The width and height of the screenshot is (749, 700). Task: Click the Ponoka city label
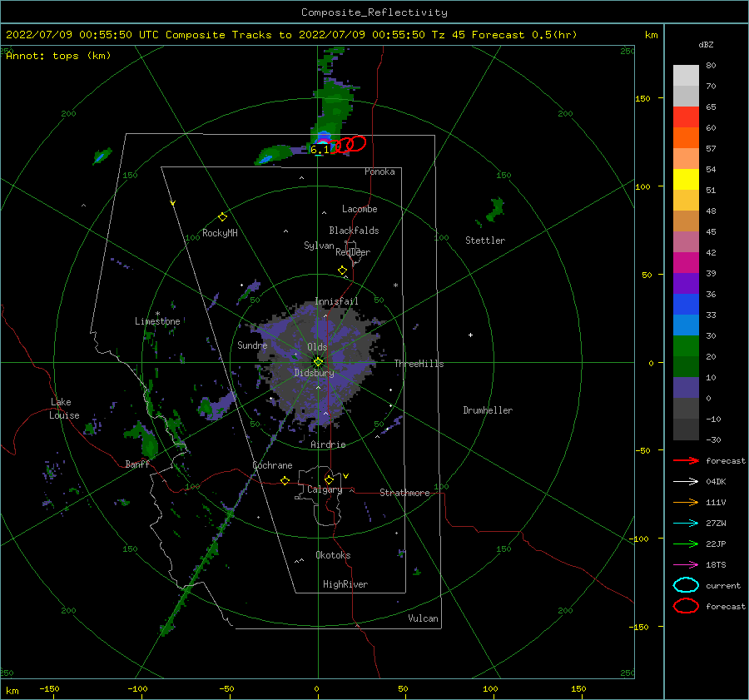pos(379,171)
